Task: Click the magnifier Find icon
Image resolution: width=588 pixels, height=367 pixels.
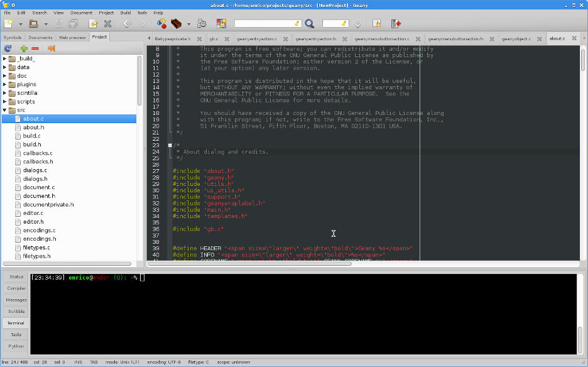Action: [309, 24]
